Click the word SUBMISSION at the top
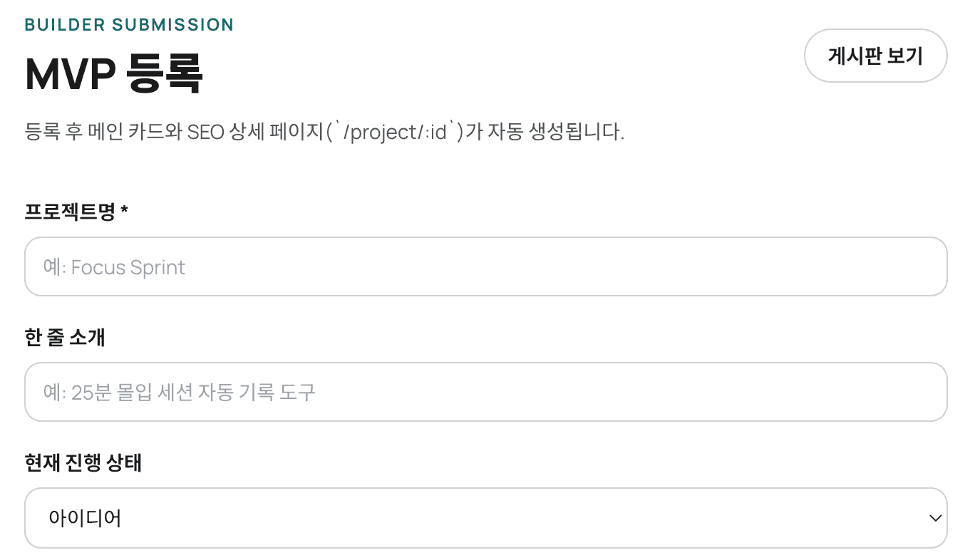 172,25
